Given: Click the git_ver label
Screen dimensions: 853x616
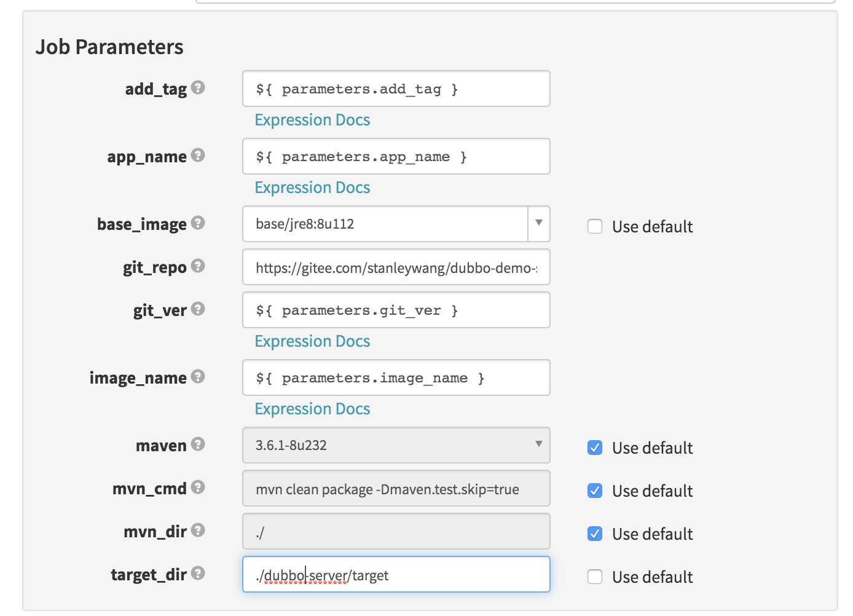Looking at the screenshot, I should click(x=160, y=311).
